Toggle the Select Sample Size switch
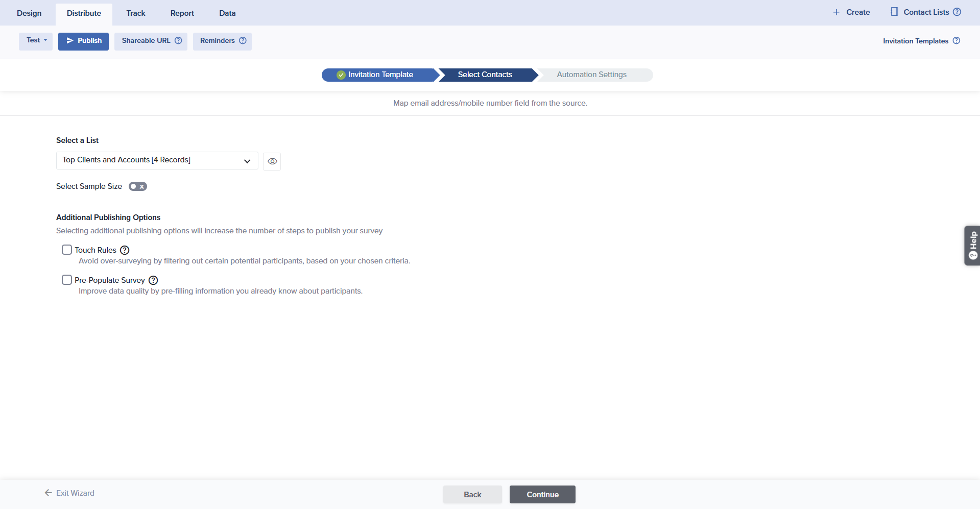Viewport: 980px width, 509px height. click(138, 186)
